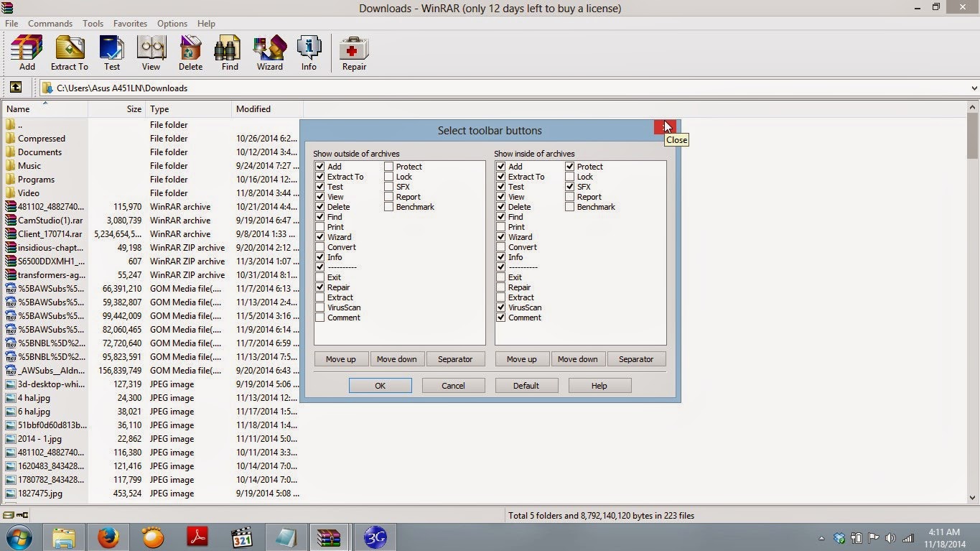
Task: Open the Windows Start menu
Action: click(x=19, y=537)
